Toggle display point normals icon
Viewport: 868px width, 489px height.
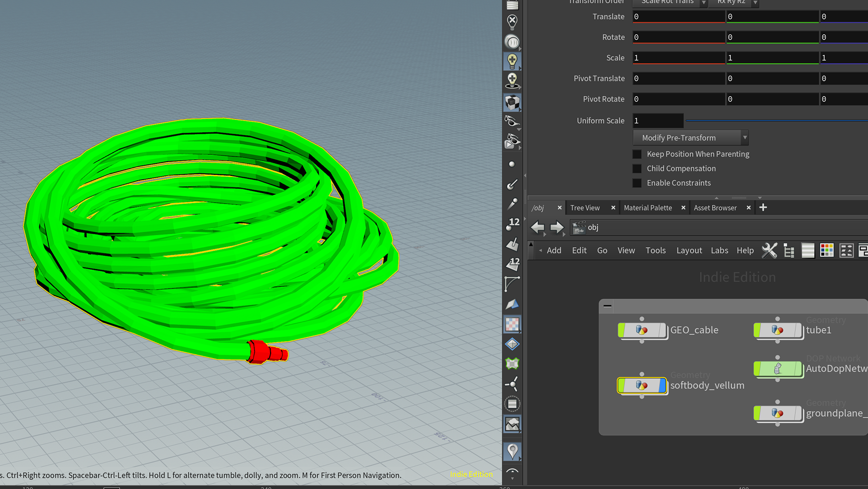(512, 185)
